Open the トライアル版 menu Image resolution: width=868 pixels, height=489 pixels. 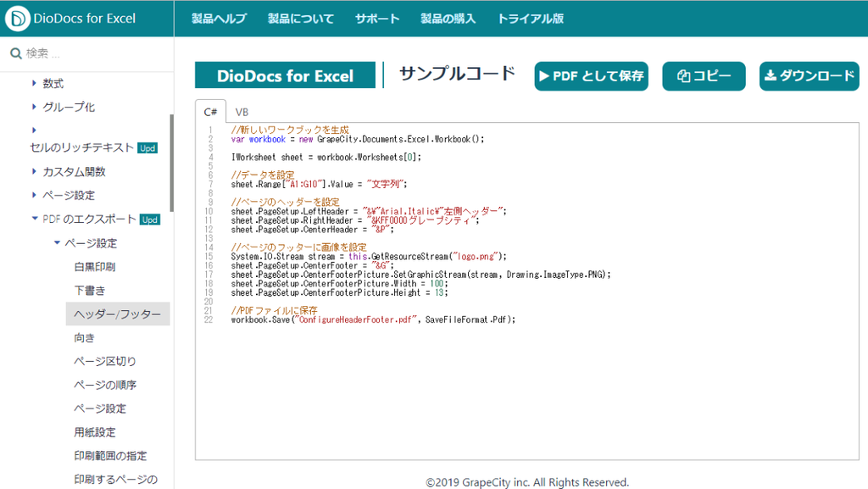click(x=531, y=19)
